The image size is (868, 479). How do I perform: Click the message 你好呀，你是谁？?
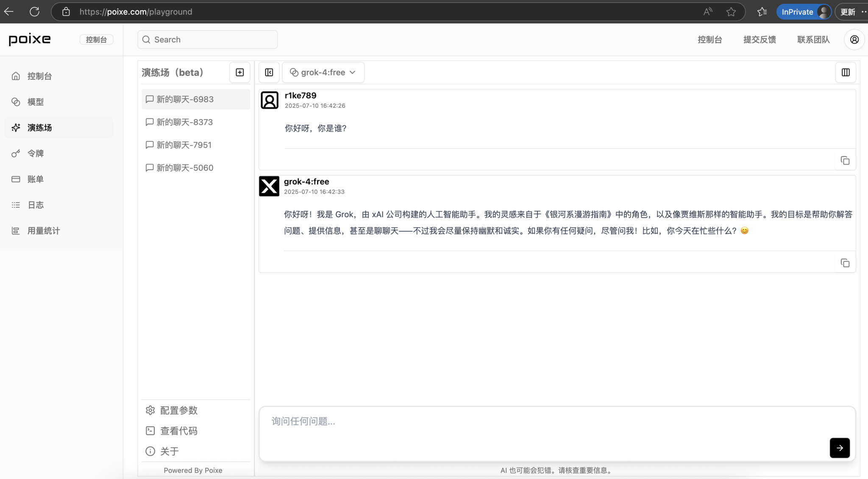316,128
